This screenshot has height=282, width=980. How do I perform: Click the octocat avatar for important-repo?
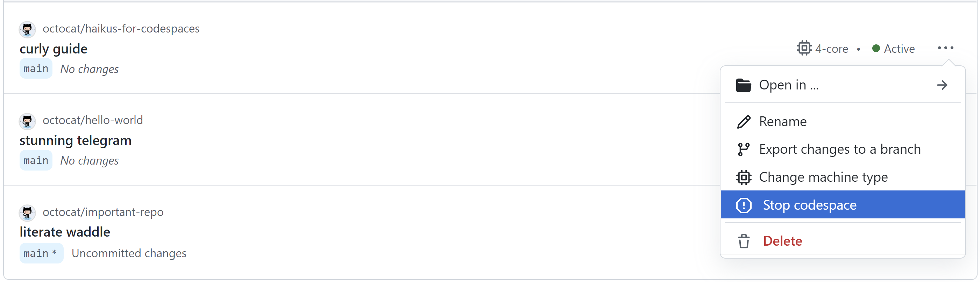(27, 212)
